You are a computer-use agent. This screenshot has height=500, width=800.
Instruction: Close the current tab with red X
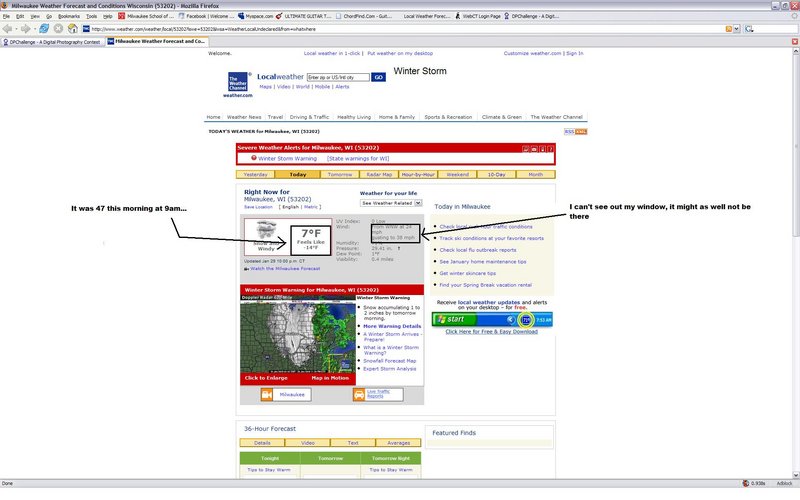tap(795, 42)
